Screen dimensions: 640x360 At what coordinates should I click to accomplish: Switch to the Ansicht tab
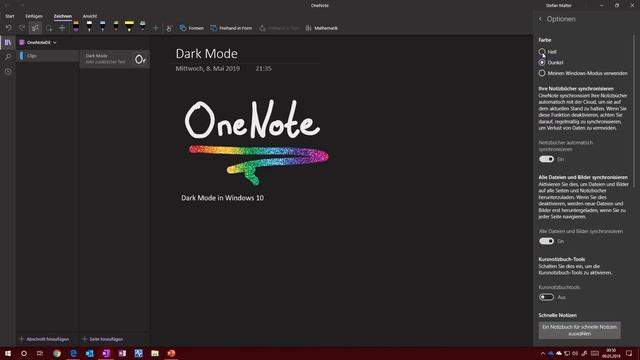(90, 16)
